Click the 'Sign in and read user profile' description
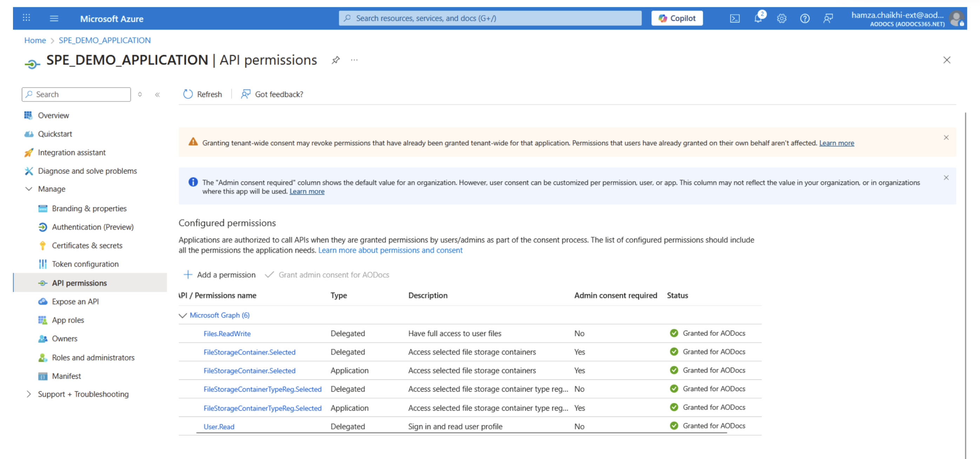 455,427
